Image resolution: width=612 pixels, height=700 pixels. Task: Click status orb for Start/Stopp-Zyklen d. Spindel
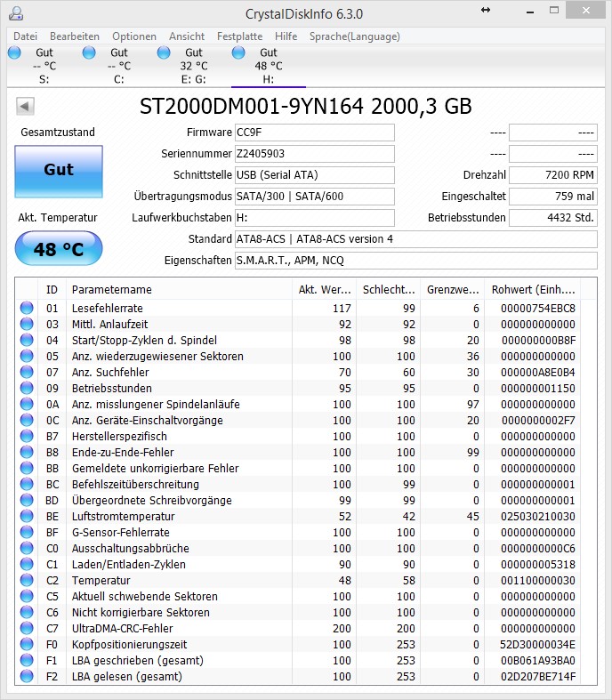(27, 340)
